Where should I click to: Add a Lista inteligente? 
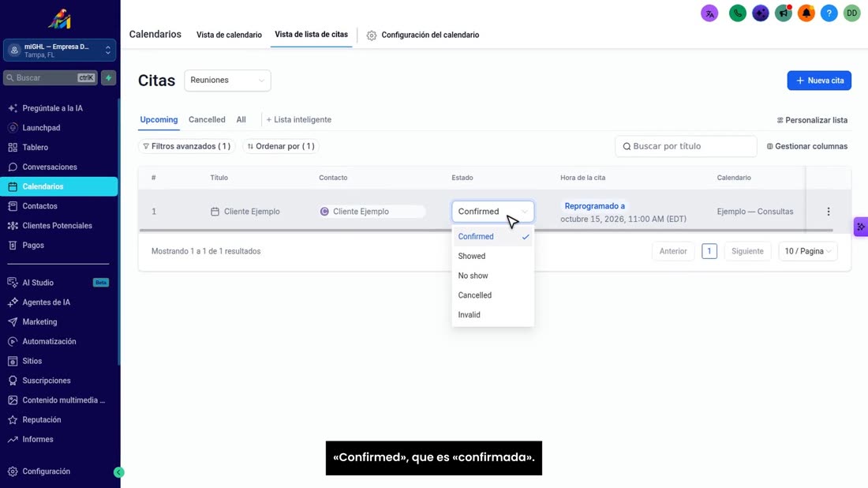click(299, 120)
